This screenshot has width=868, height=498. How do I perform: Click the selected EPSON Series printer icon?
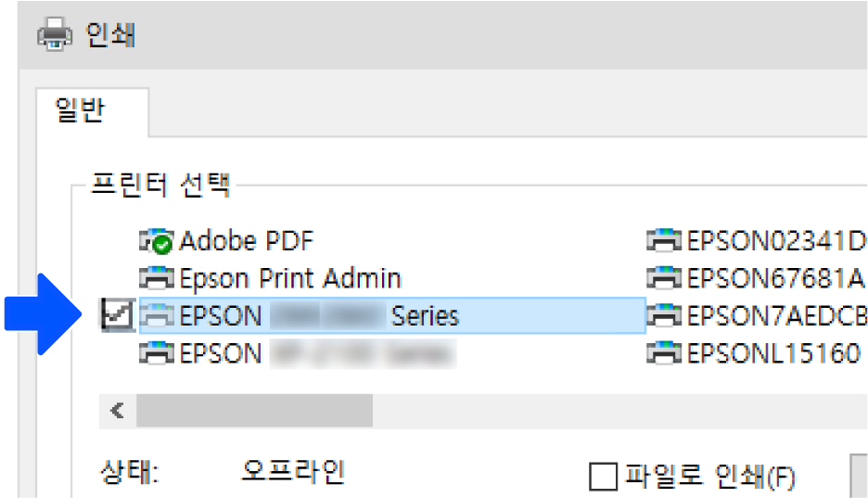(156, 315)
